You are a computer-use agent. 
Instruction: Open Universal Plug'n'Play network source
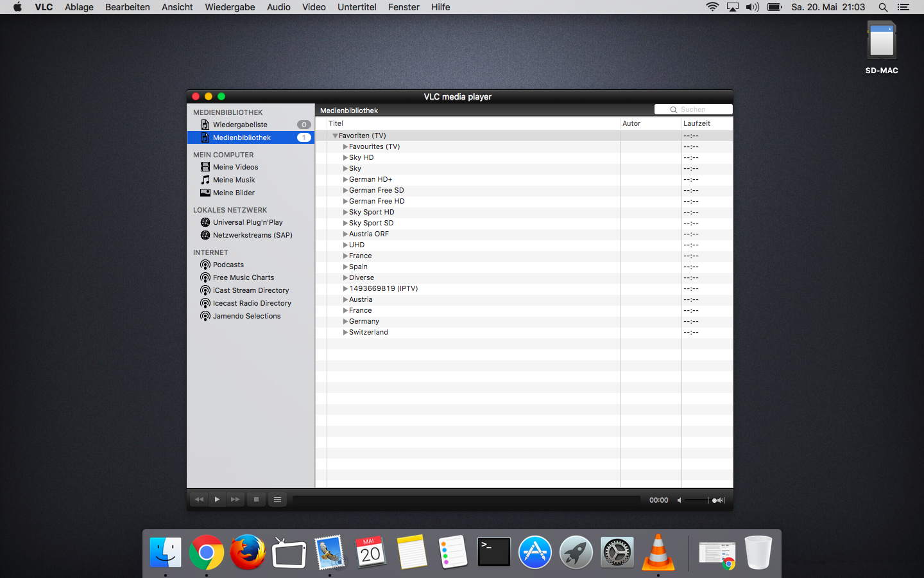click(x=248, y=222)
